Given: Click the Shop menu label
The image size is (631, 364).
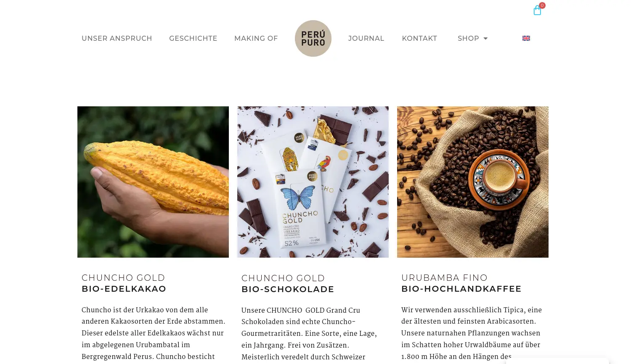Looking at the screenshot, I should pyautogui.click(x=468, y=38).
